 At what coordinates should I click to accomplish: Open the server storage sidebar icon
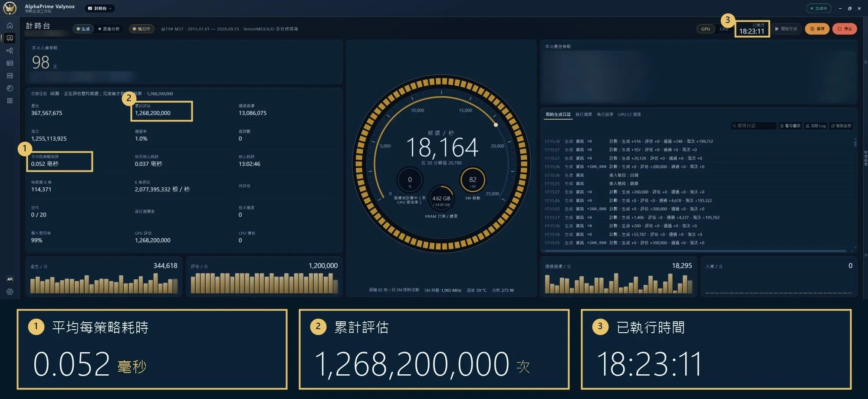[10, 76]
